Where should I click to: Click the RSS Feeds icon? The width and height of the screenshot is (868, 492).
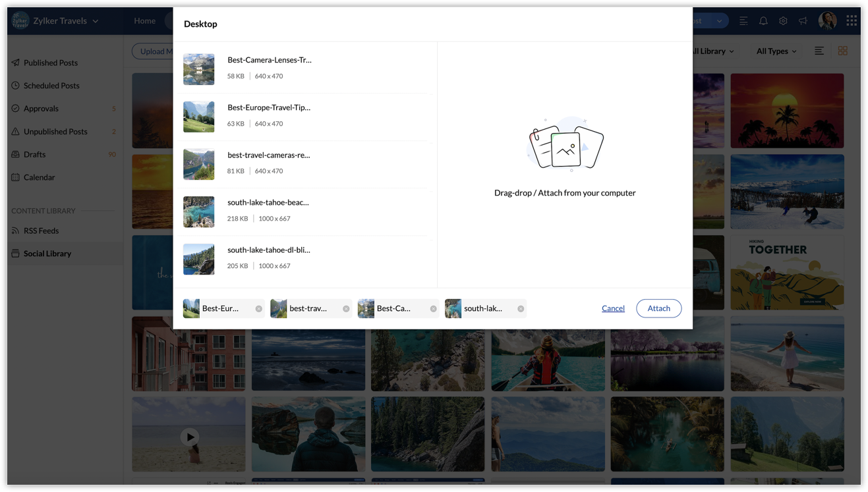click(x=16, y=231)
